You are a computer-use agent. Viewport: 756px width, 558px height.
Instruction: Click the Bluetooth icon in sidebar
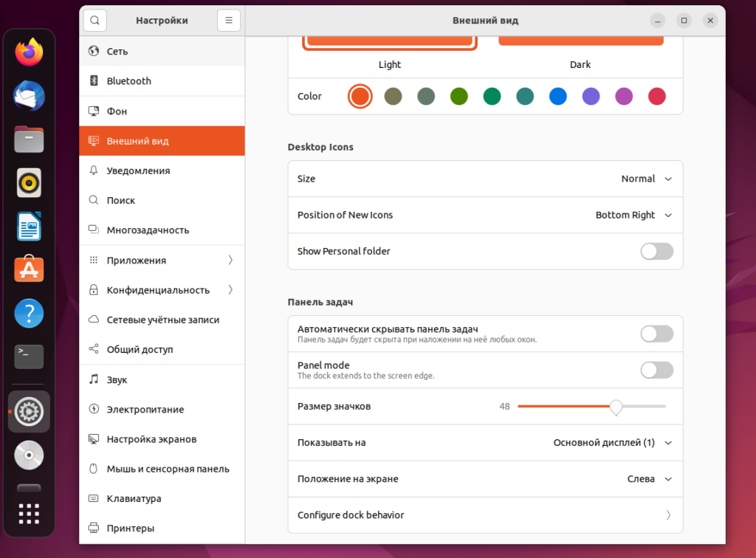click(94, 81)
